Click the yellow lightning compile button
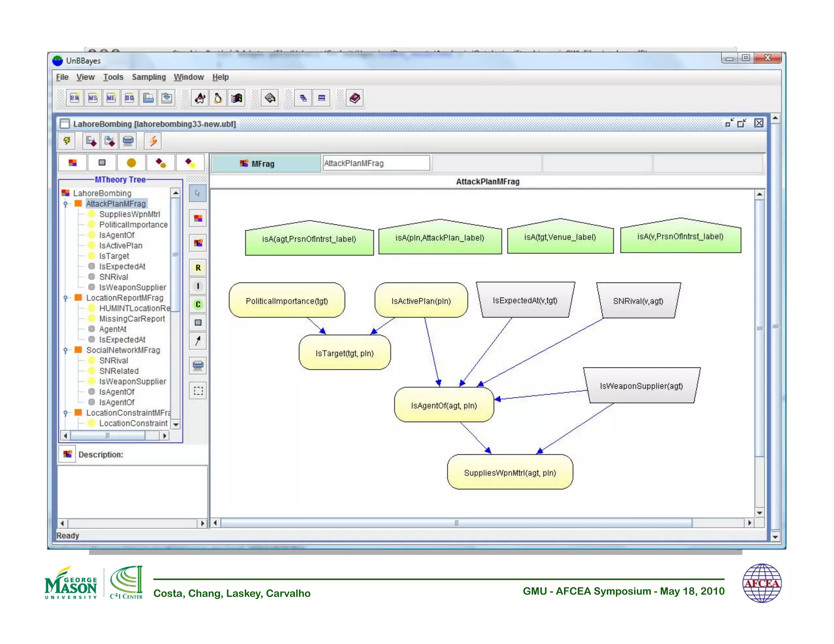 [67, 141]
